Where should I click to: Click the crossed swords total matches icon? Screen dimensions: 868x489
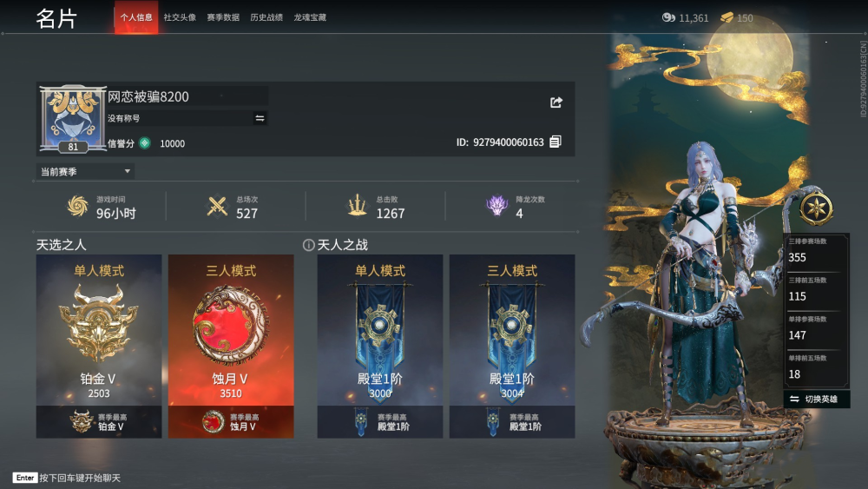point(217,206)
